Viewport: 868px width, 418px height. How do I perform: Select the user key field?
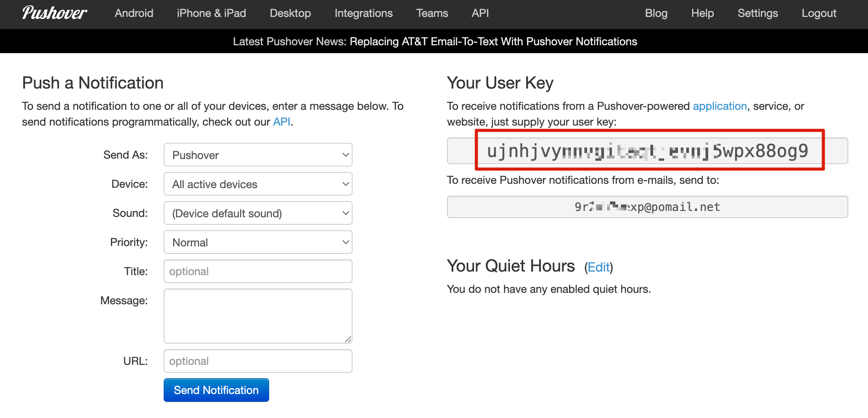[x=647, y=151]
